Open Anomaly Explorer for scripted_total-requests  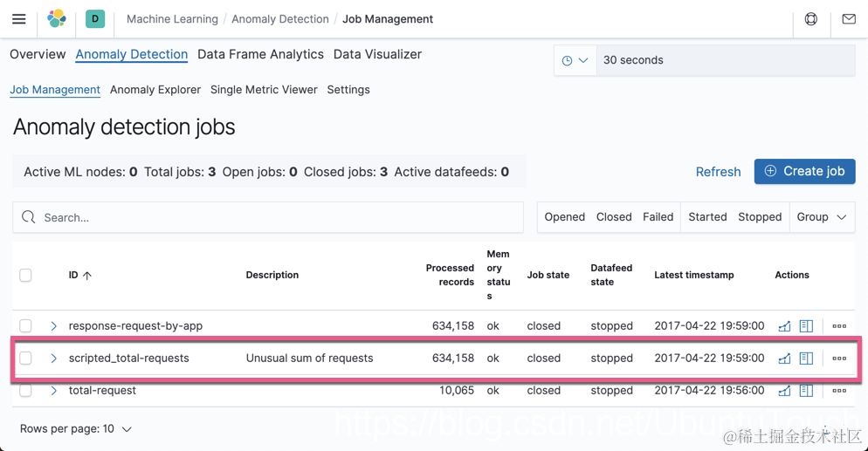click(x=806, y=359)
